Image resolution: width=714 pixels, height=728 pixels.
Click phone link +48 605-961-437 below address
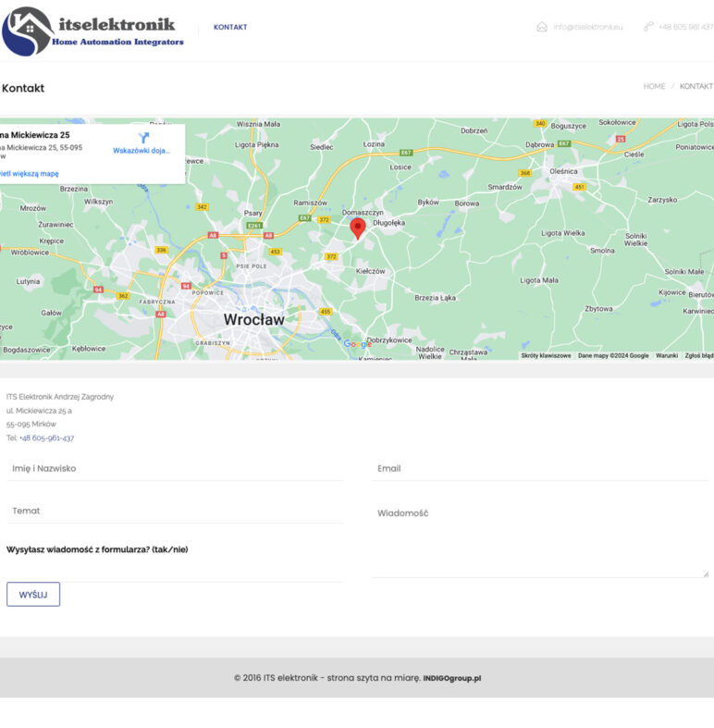(46, 438)
